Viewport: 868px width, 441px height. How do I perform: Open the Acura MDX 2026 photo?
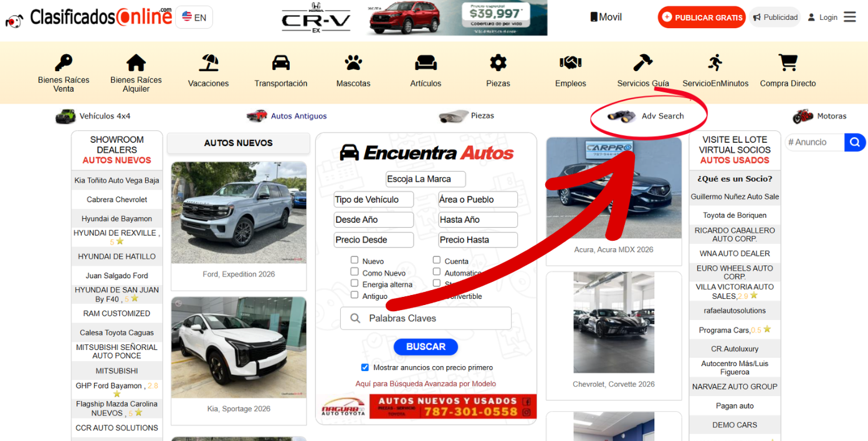pyautogui.click(x=614, y=188)
